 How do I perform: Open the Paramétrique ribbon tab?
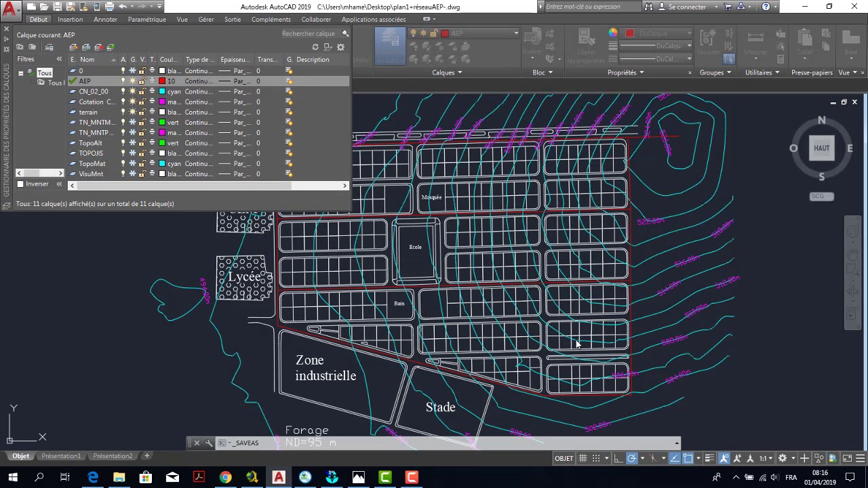click(146, 20)
